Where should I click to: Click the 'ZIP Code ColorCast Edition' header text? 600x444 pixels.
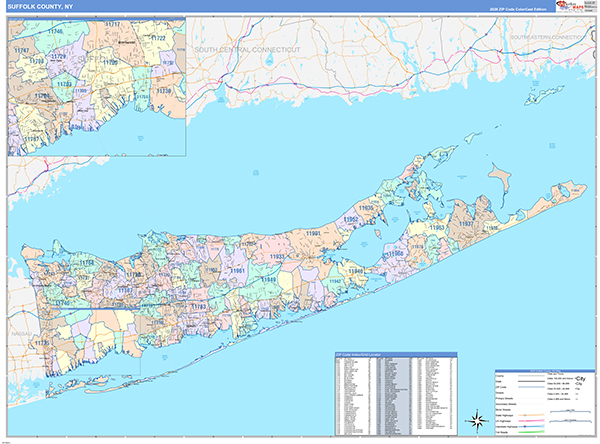(518, 9)
